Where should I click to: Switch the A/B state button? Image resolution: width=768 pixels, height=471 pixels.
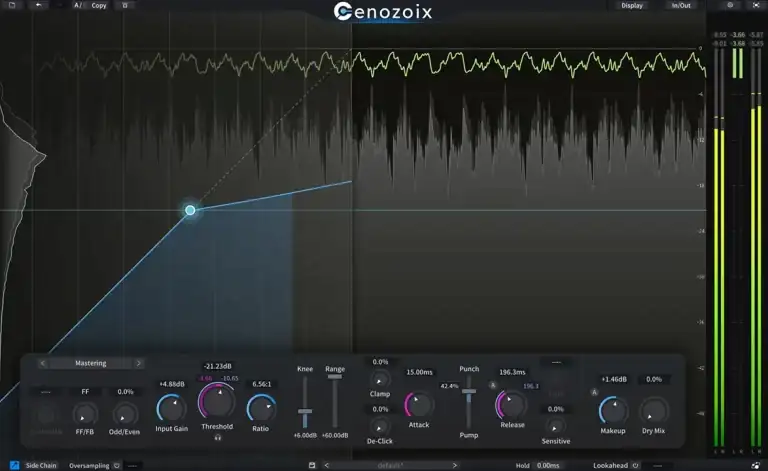[78, 5]
